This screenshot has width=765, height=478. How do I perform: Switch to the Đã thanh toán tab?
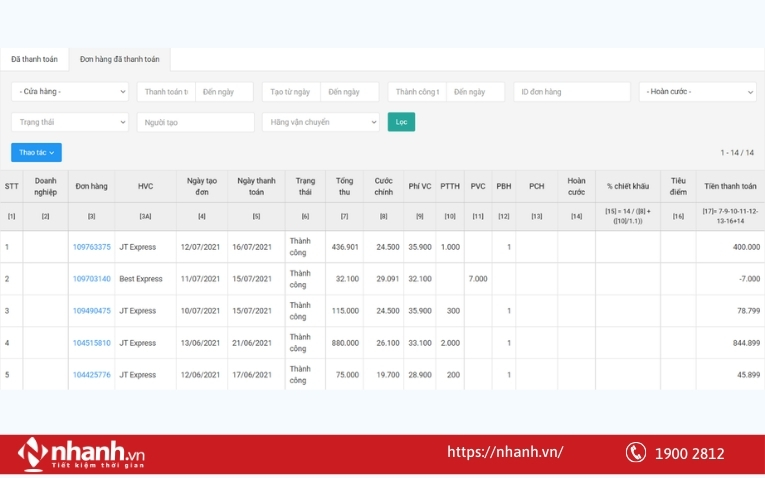(34, 59)
